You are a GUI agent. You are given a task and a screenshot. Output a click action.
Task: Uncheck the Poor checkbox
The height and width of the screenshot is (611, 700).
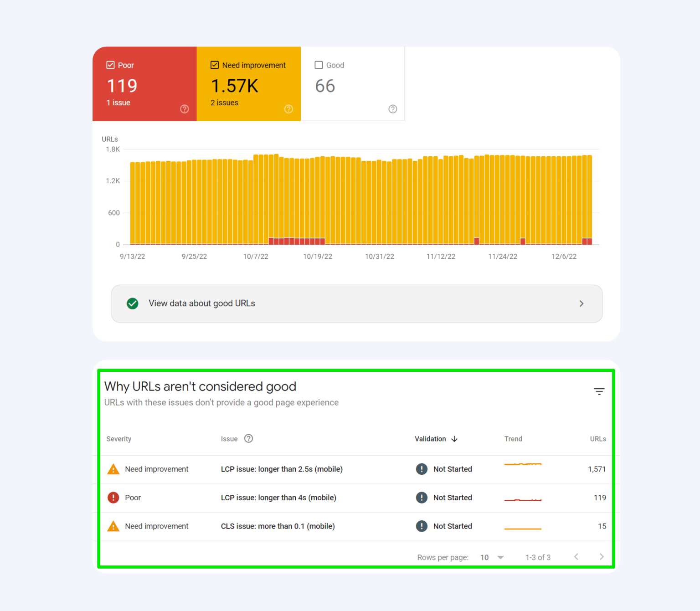110,65
